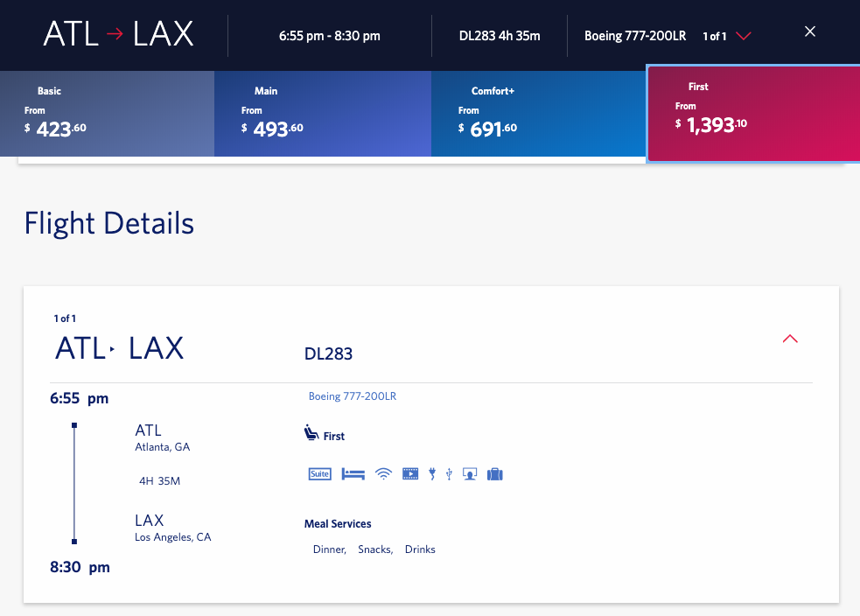The height and width of the screenshot is (616, 860).
Task: Select the lie-flat bed amenity icon
Action: coord(353,473)
